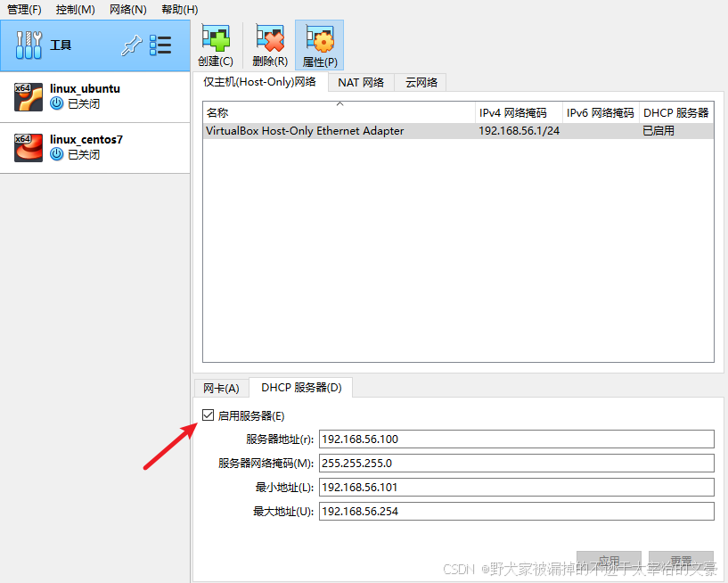728x583 pixels.
Task: Click the 服务器地址(r) address input field
Action: [517, 439]
